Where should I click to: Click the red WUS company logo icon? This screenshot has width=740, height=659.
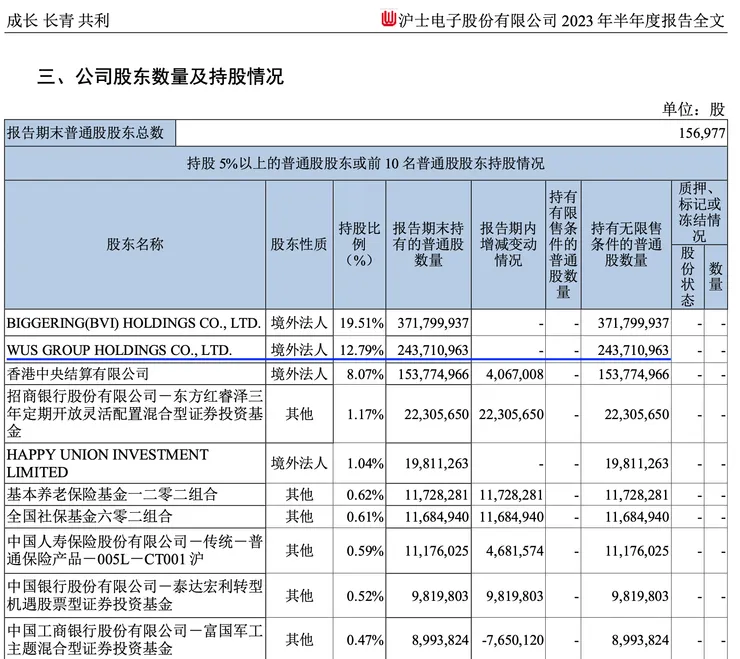click(x=389, y=18)
